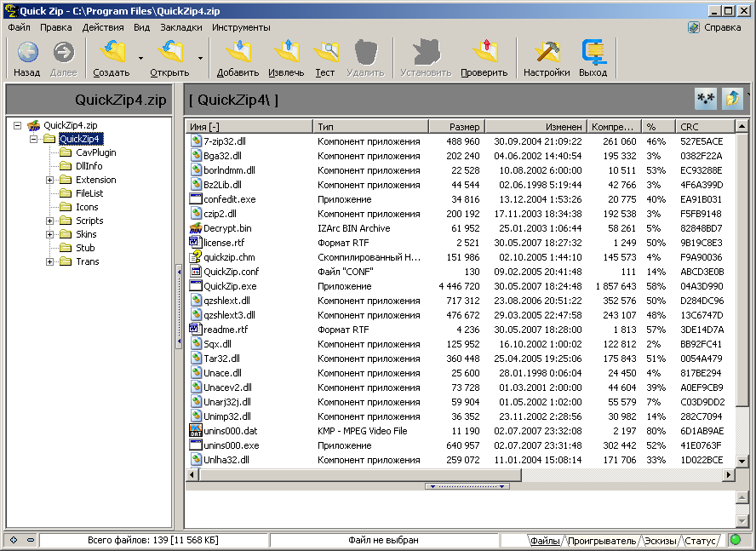The width and height of the screenshot is (756, 551).
Task: Open the Создать dropdown arrow
Action: tap(140, 59)
